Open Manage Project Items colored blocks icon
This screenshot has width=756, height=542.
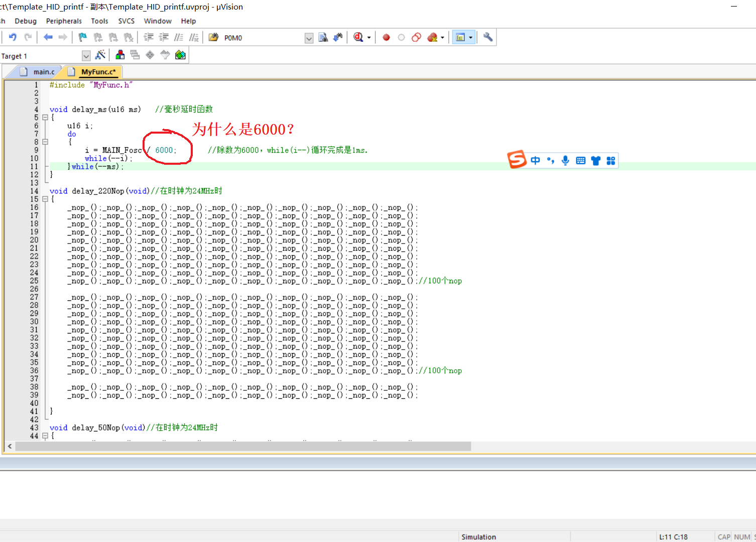(120, 55)
